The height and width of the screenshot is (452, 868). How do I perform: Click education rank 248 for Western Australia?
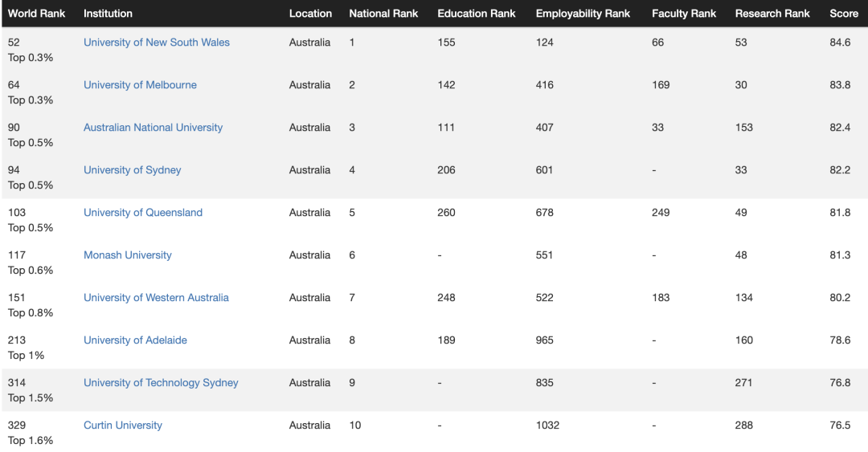tap(446, 298)
